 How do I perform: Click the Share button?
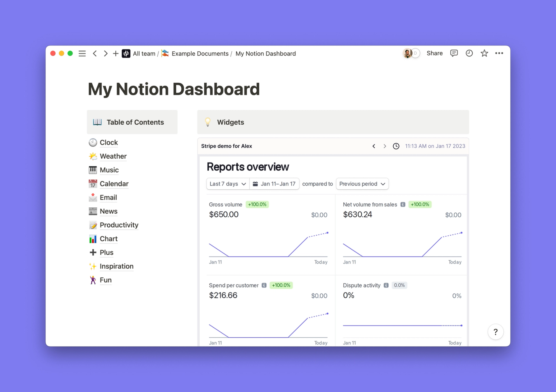coord(434,53)
